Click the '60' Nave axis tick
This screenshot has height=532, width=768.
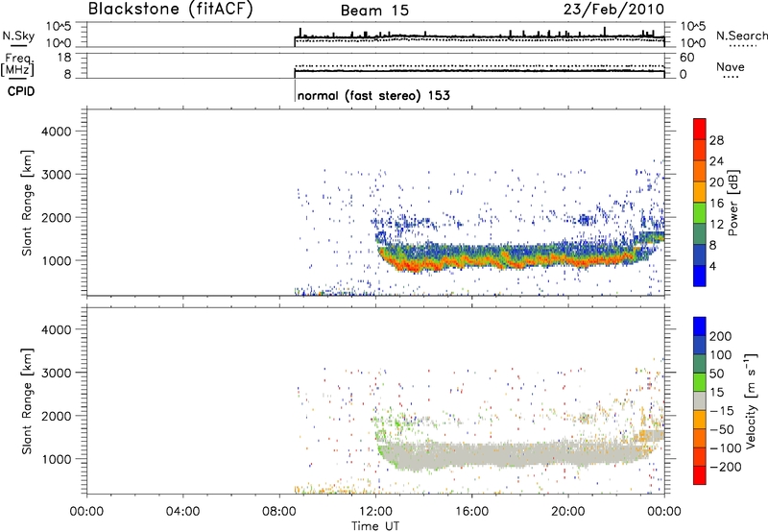click(686, 58)
